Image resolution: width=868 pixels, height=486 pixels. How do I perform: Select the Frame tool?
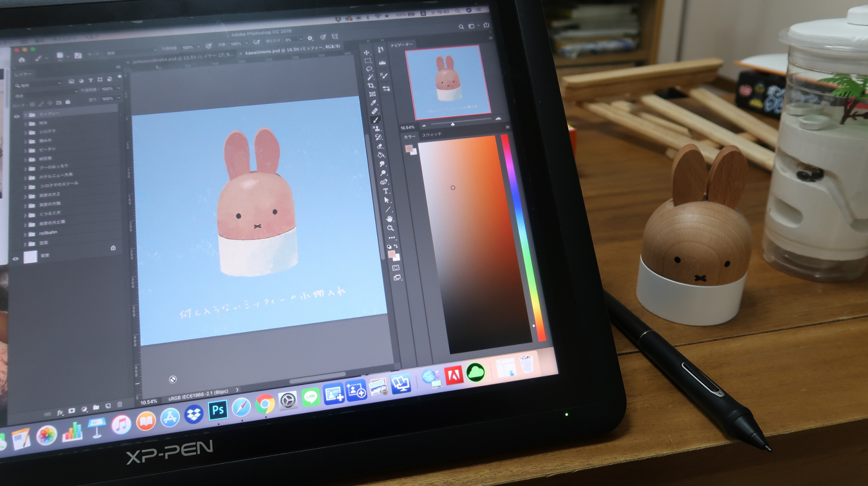[372, 94]
